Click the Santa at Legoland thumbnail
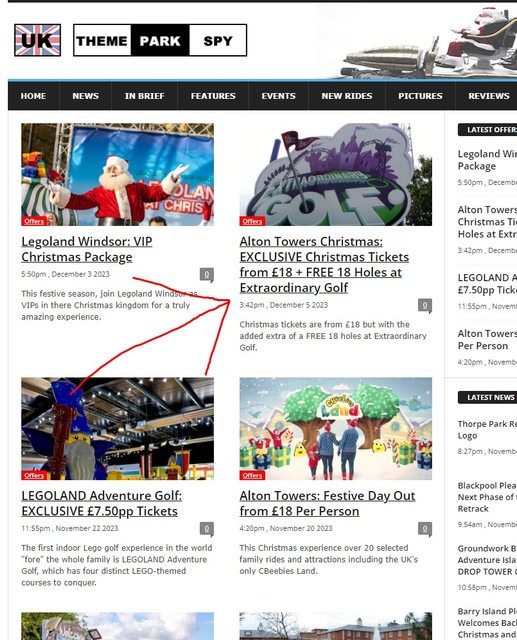This screenshot has height=640, width=517. 118,175
